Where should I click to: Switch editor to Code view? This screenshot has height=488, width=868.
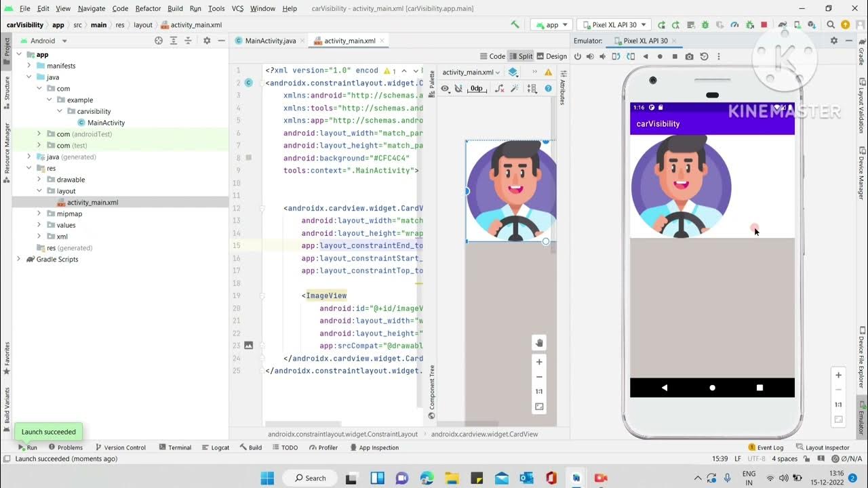pos(492,56)
